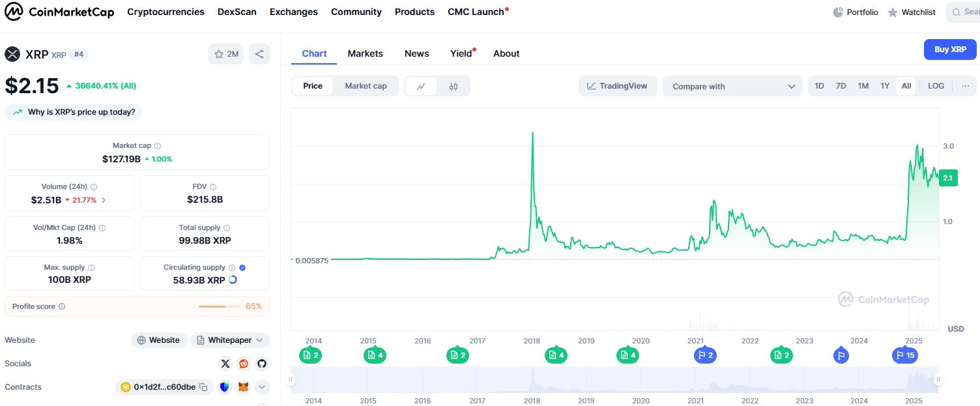980x406 pixels.
Task: Visit the XRP Website link
Action: [x=159, y=340]
